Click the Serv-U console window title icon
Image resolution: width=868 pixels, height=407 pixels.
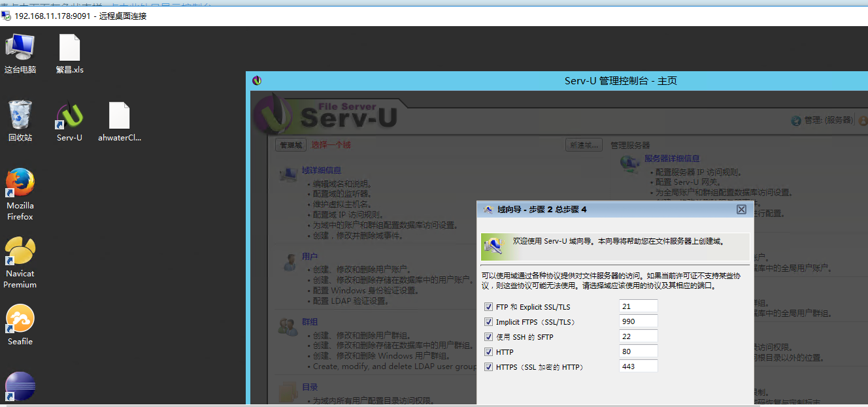pos(257,81)
